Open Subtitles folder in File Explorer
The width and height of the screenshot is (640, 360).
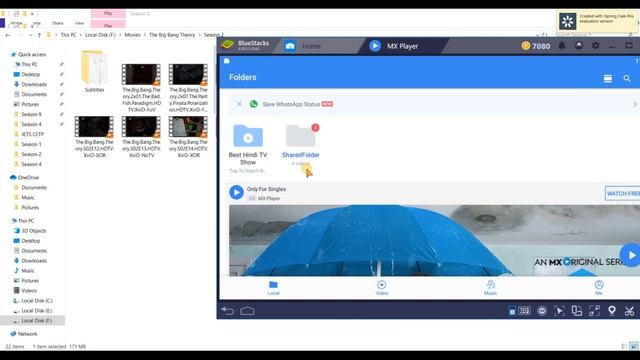[94, 71]
